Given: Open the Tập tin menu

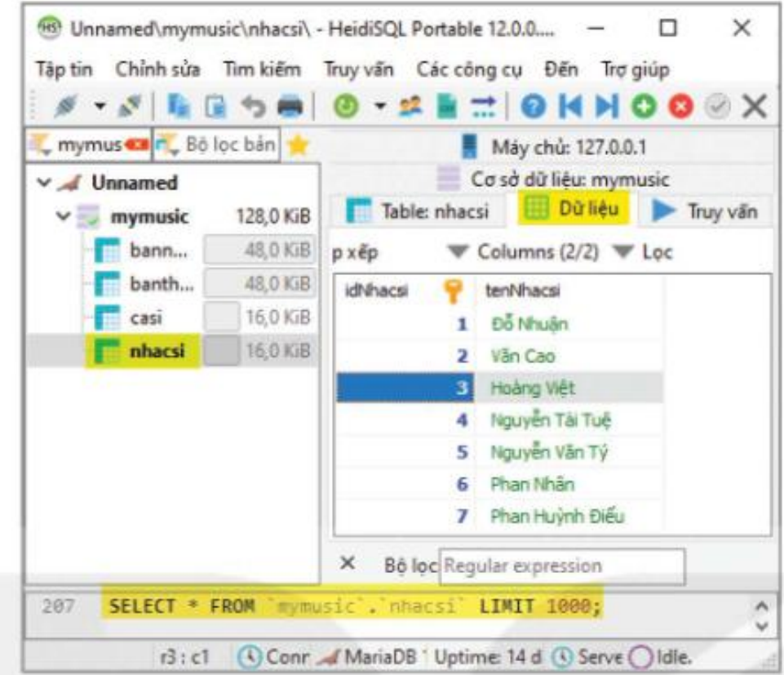Looking at the screenshot, I should [x=64, y=69].
